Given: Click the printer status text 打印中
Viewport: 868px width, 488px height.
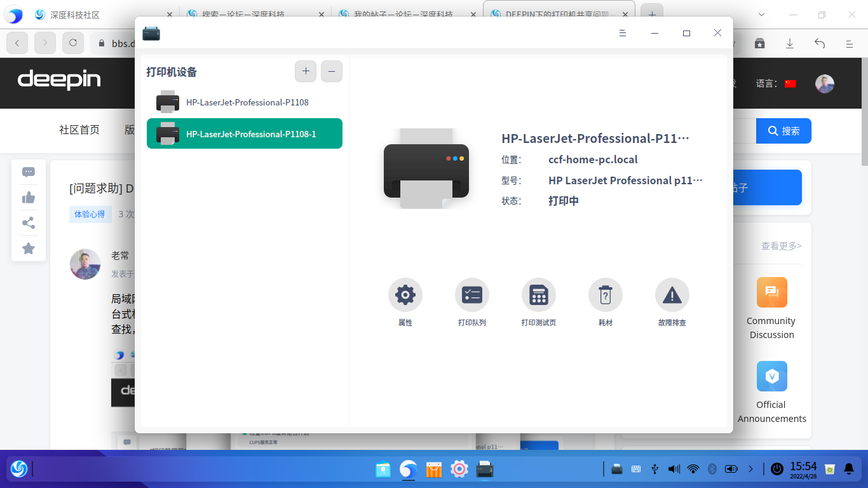Looking at the screenshot, I should coord(564,201).
